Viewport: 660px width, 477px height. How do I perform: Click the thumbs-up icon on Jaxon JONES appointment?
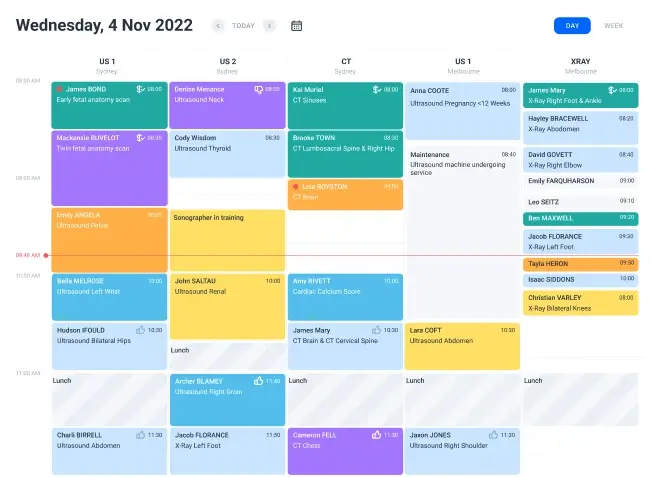[x=493, y=435]
